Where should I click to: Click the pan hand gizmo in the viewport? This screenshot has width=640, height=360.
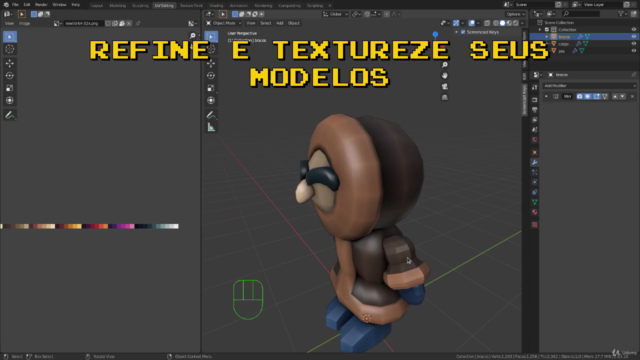(x=445, y=76)
